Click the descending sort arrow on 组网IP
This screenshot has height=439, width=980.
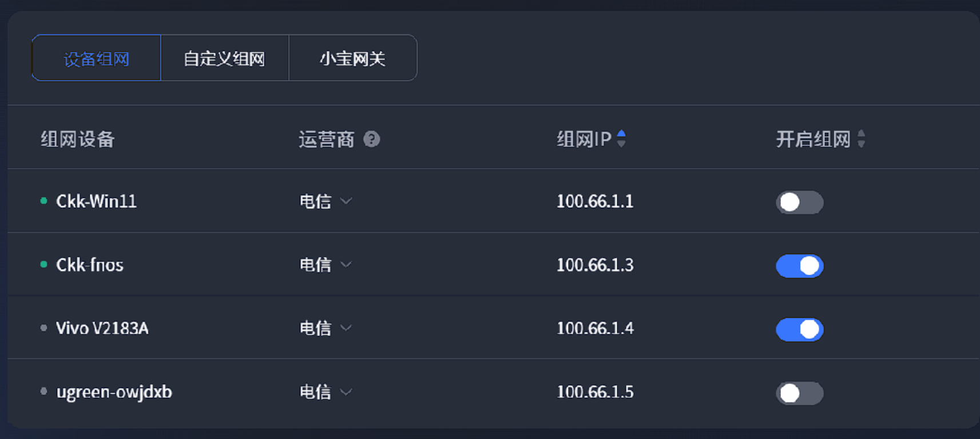[x=622, y=144]
